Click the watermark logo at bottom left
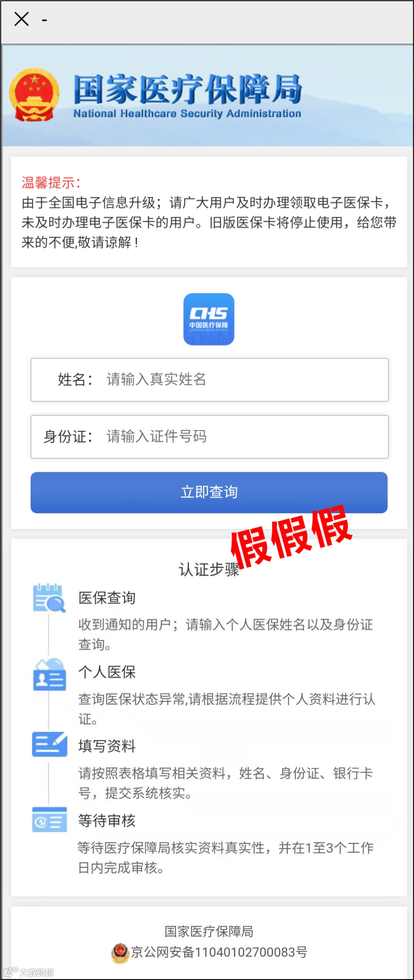The width and height of the screenshot is (414, 980). pos(29,972)
